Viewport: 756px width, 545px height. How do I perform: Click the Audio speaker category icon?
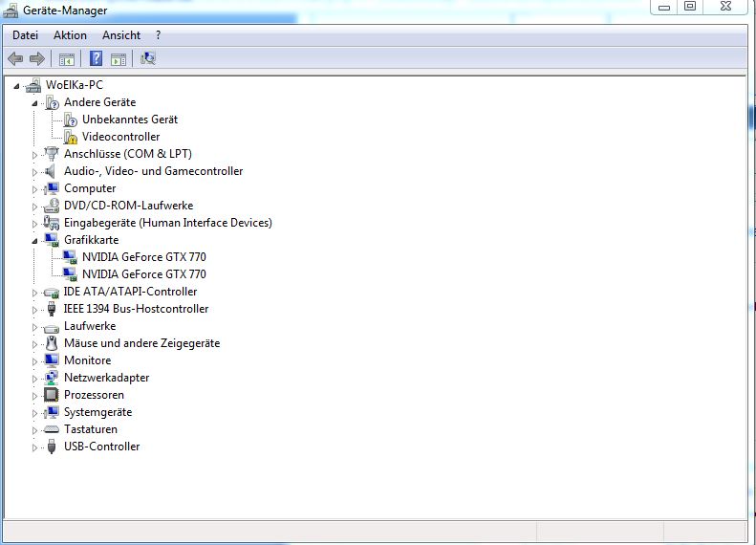tap(50, 171)
